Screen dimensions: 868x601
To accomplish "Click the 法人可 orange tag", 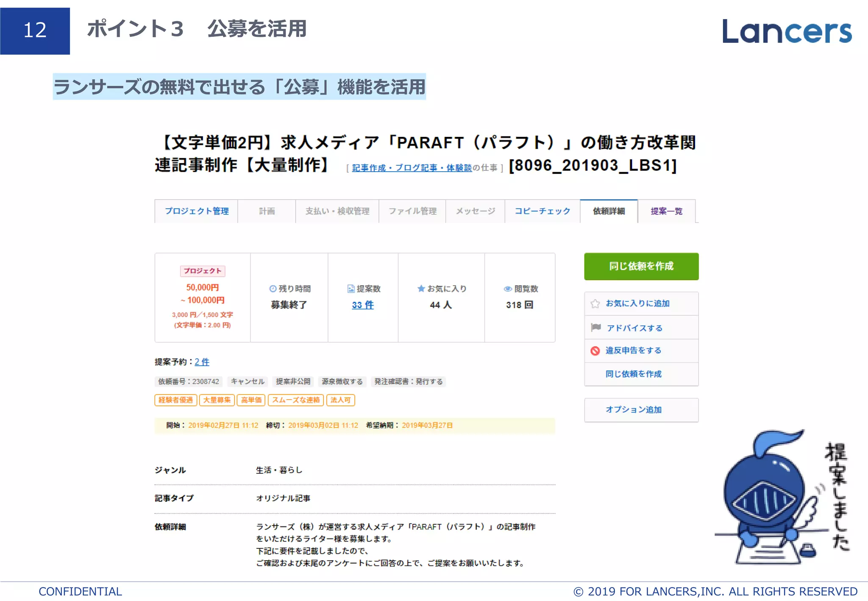I will coord(341,400).
